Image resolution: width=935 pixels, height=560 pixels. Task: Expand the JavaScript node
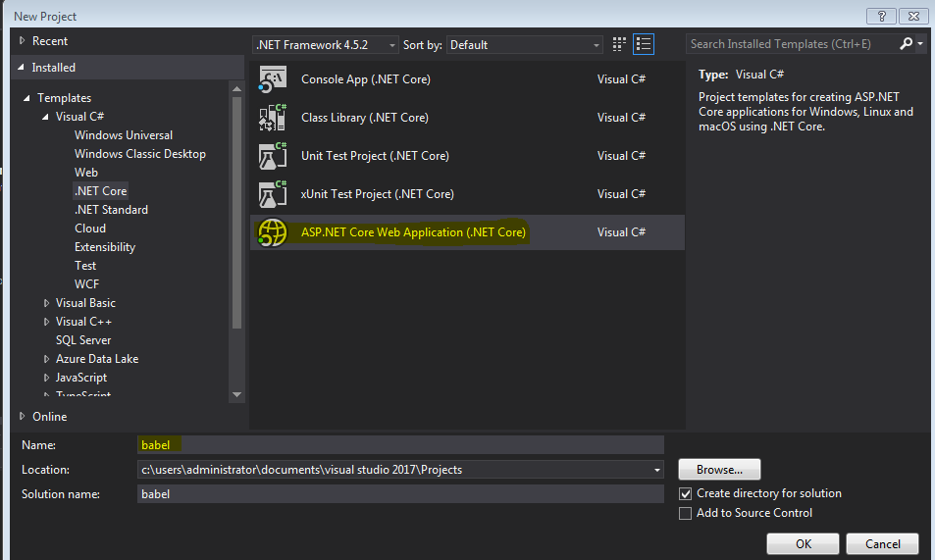46,378
